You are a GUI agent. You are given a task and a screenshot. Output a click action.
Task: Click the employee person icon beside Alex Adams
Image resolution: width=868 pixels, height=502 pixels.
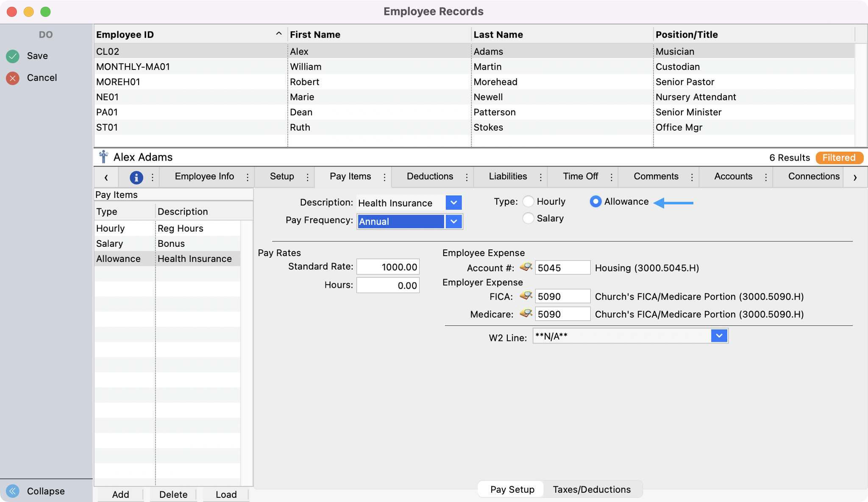pos(103,157)
